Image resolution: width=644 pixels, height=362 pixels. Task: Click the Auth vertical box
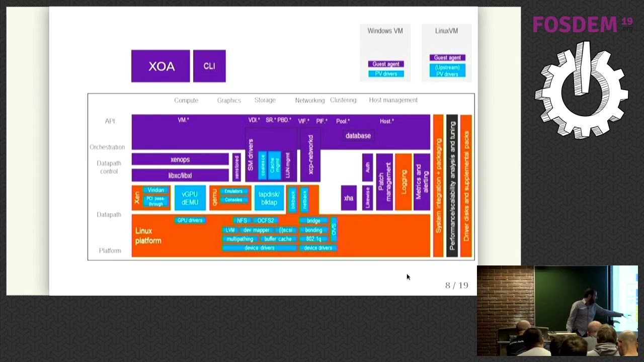click(367, 168)
